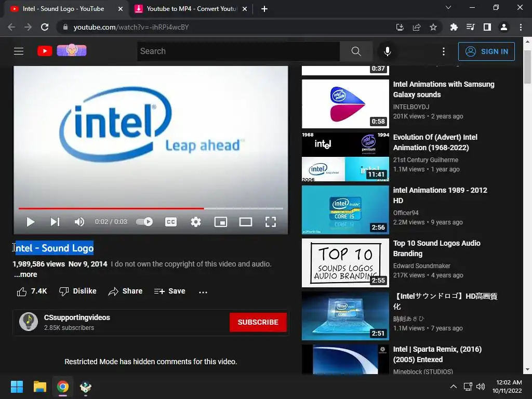532x399 pixels.
Task: Open the YouTube doodle next to the logo
Action: tap(72, 50)
